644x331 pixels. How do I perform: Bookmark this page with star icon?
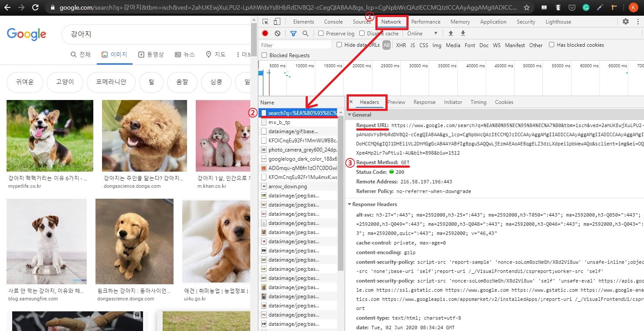pyautogui.click(x=527, y=7)
